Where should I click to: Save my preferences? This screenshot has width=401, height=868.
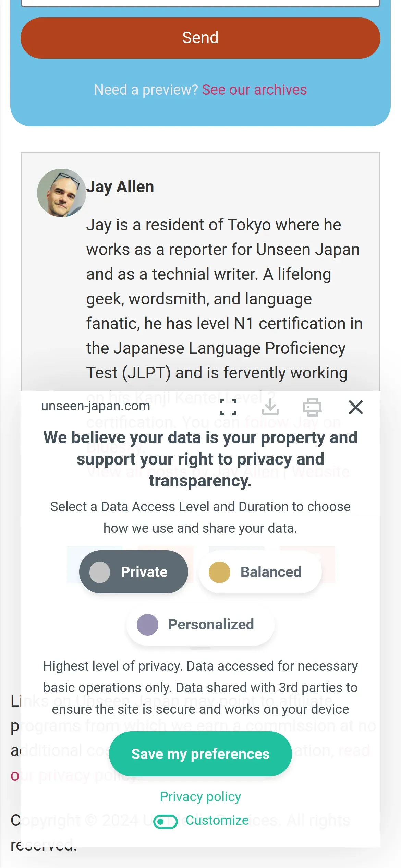pos(200,754)
